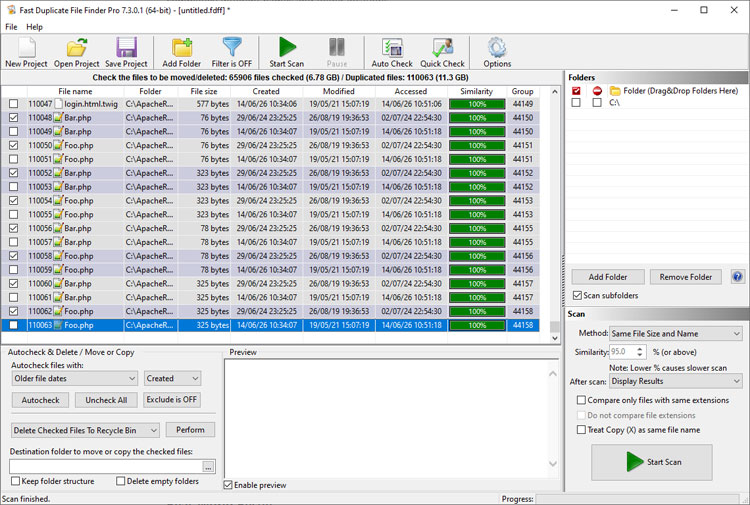Toggle Keep folder structure checkbox
Image resolution: width=750 pixels, height=505 pixels.
[x=15, y=481]
